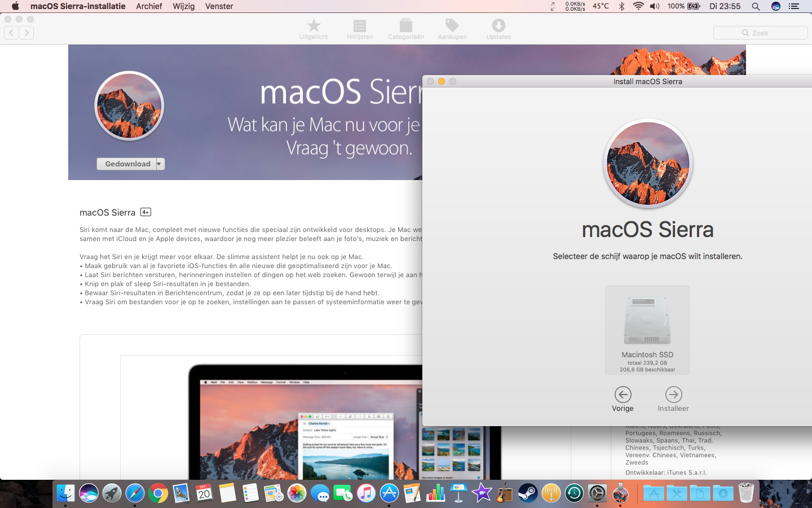Screen dimensions: 812x508
Task: Open App Store from the Dock
Action: click(389, 493)
